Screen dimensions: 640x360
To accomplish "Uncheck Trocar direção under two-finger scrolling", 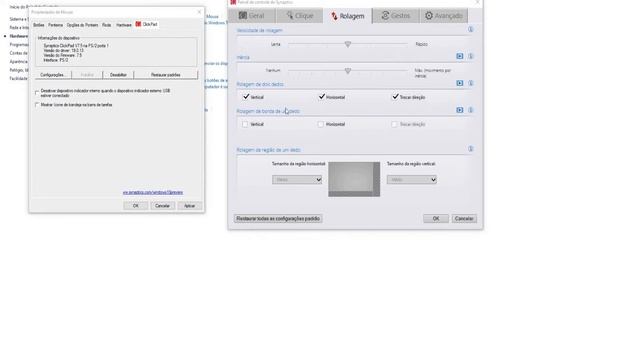I will (395, 97).
